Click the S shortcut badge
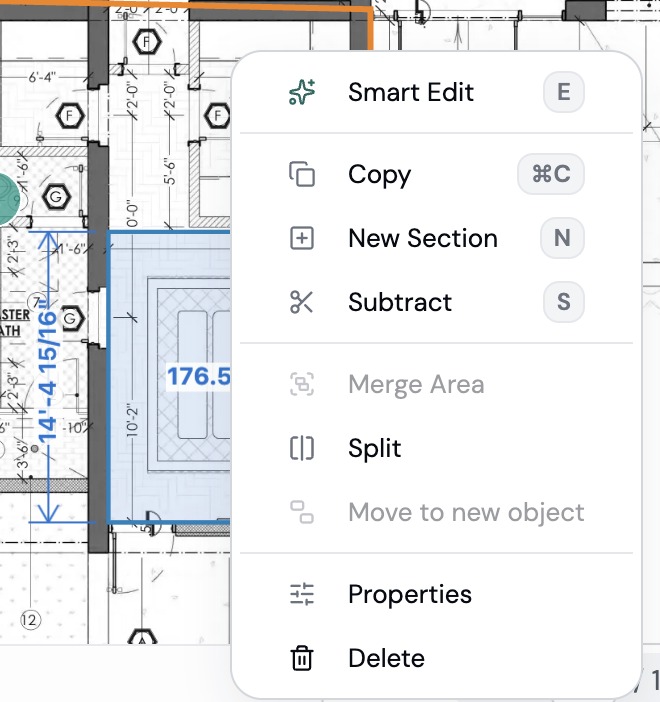The image size is (660, 702). point(564,302)
